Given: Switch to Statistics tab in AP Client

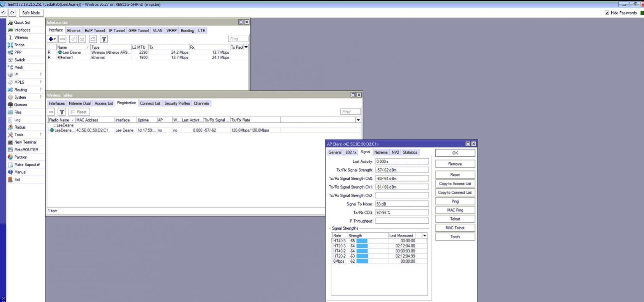Looking at the screenshot, I should (x=410, y=153).
